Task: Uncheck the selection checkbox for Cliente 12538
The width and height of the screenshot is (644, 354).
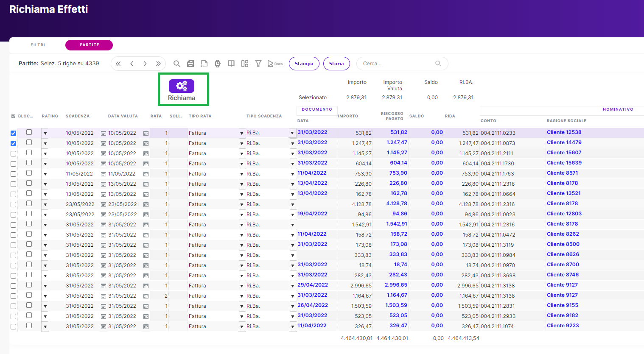Action: [x=14, y=133]
